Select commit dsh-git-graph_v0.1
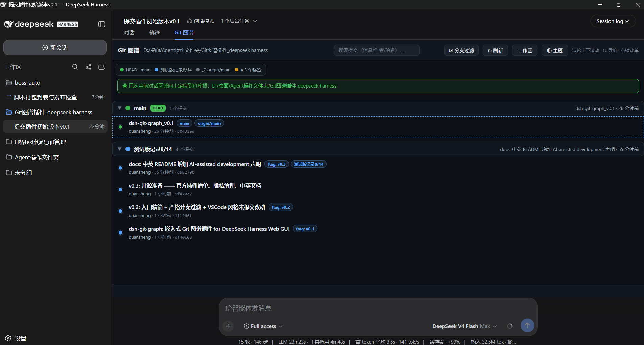Image resolution: width=644 pixels, height=345 pixels. (378, 127)
